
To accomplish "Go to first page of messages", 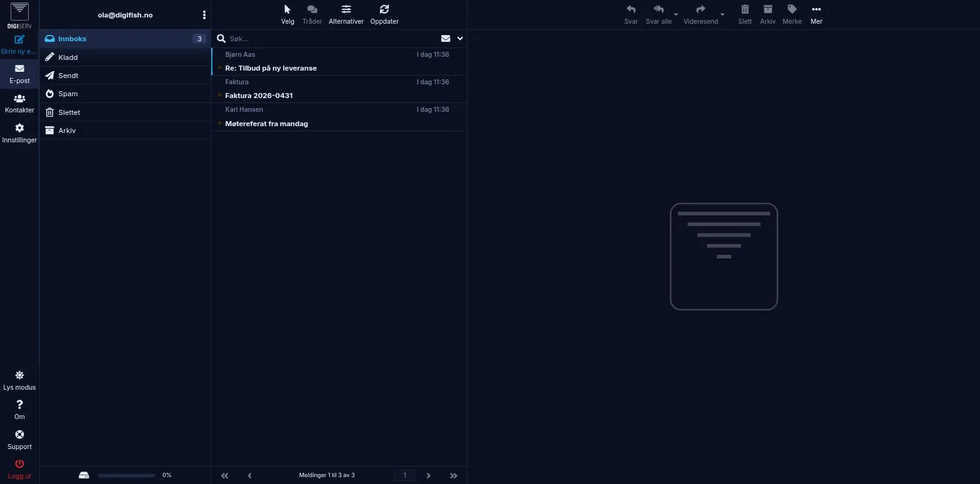I will coord(224,475).
